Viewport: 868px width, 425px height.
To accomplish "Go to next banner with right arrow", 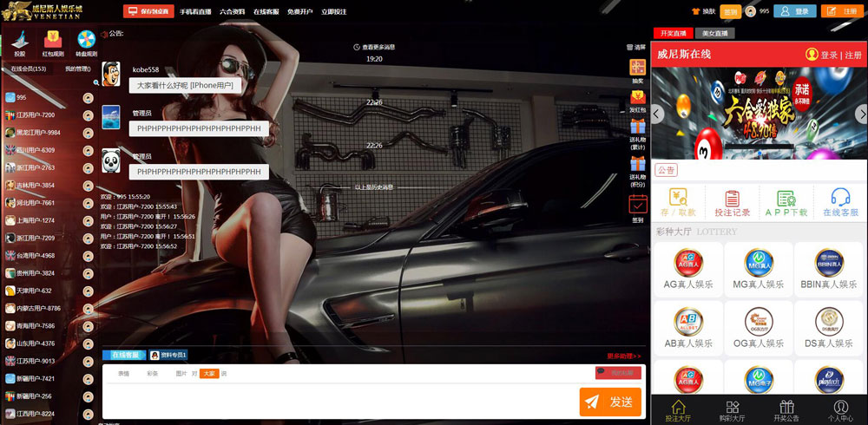I will pos(861,114).
